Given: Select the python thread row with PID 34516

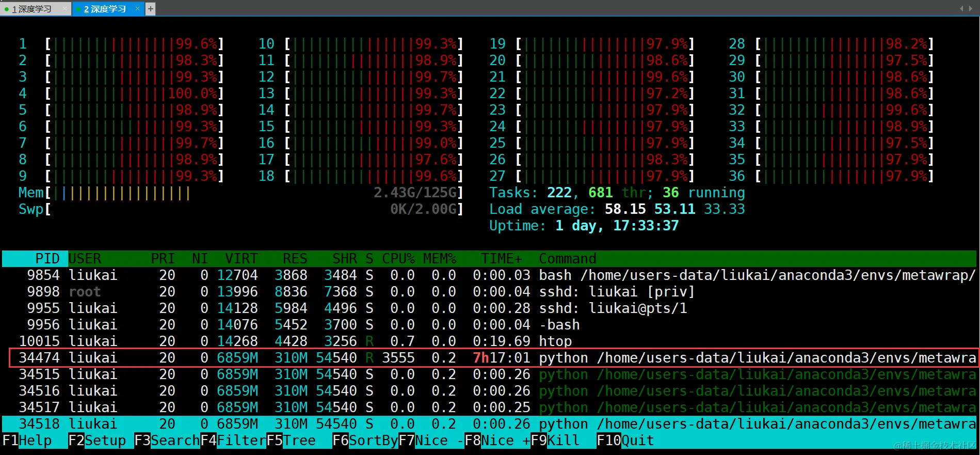Looking at the screenshot, I should coord(489,391).
